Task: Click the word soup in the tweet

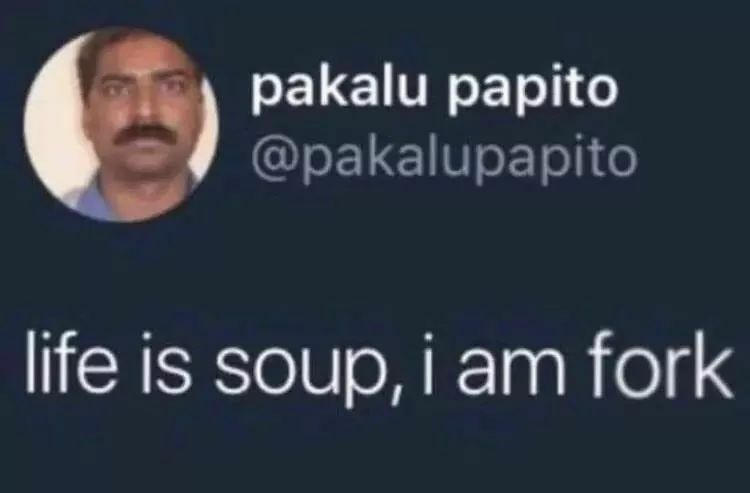Action: 299,372
